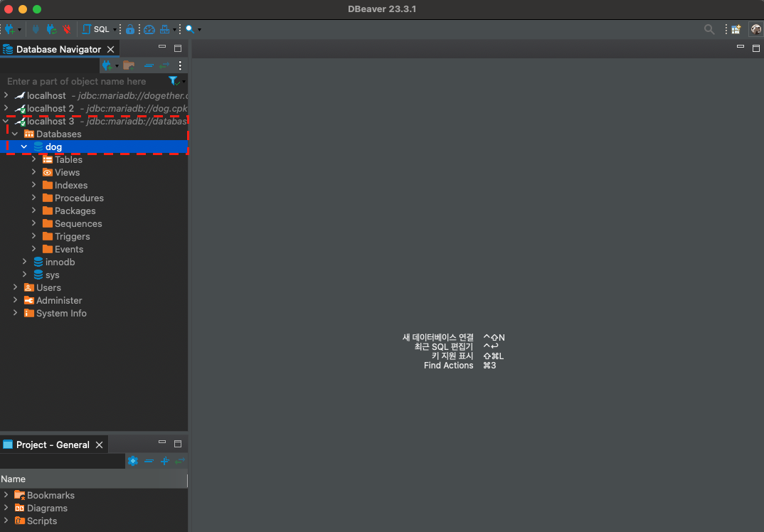Viewport: 764px width, 532px height.
Task: Click the Diagrams folder icon
Action: (19, 508)
